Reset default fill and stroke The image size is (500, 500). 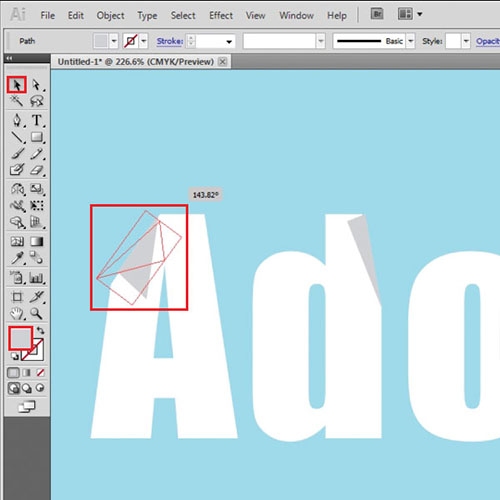pos(14,356)
